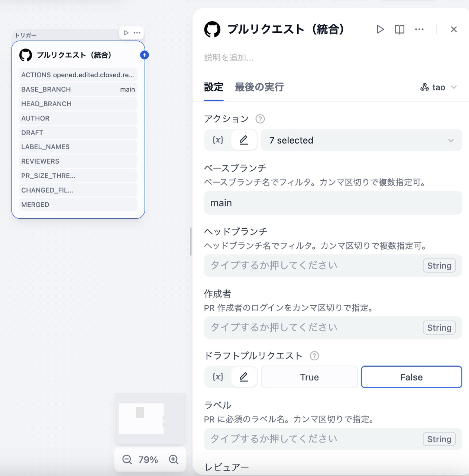Click the ACTIONS row in the node
Screen dimensions: 469x476
pyautogui.click(x=78, y=75)
